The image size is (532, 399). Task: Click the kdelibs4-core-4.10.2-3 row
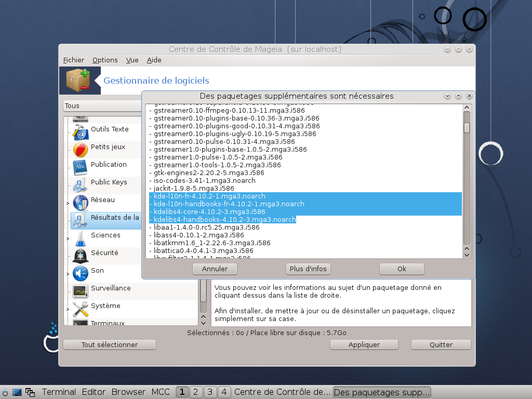point(305,212)
